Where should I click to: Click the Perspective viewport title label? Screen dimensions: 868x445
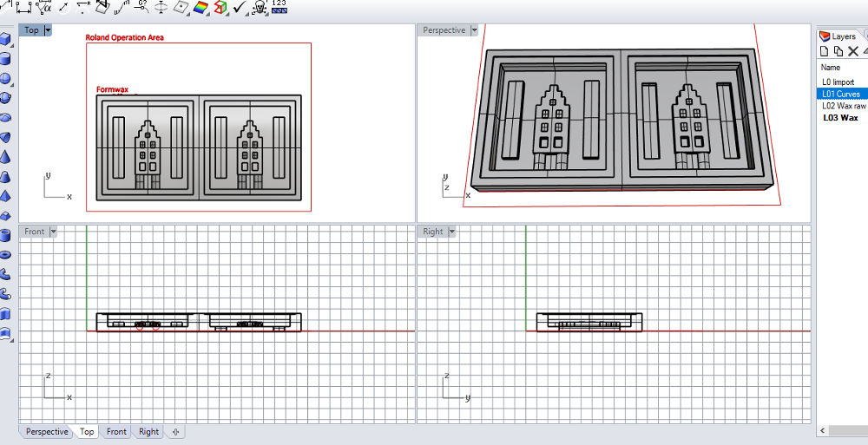(x=444, y=30)
